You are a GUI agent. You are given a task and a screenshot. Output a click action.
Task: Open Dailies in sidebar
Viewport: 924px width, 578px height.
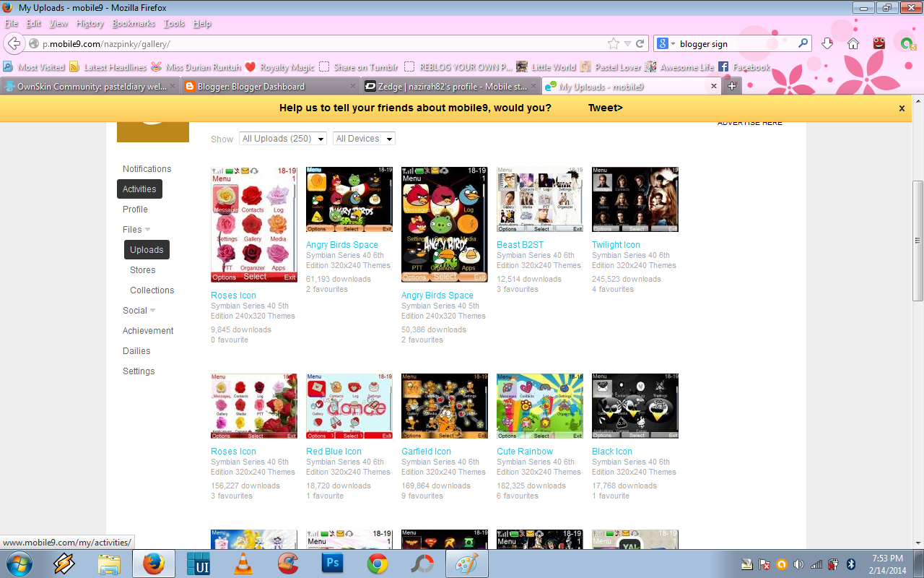tap(136, 351)
